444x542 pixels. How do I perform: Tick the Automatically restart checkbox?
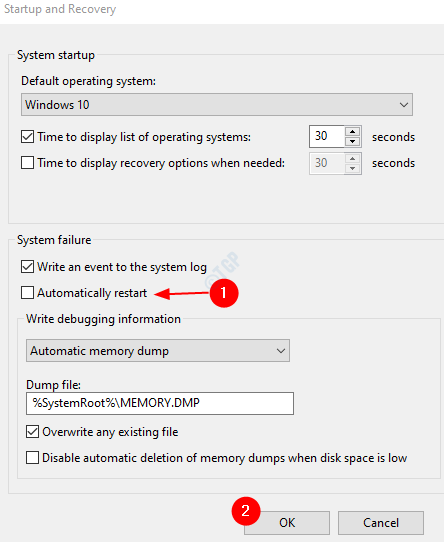tap(27, 292)
